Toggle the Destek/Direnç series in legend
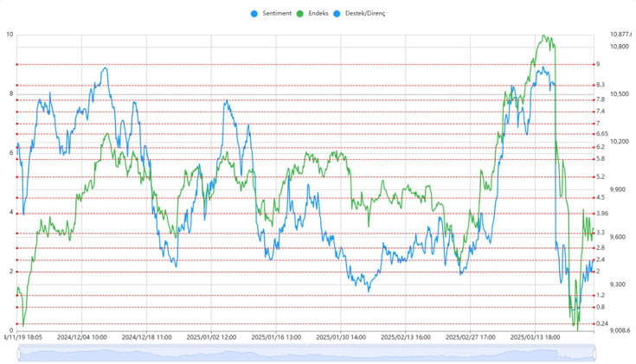Screen dimensions: 636x364 tap(359, 13)
